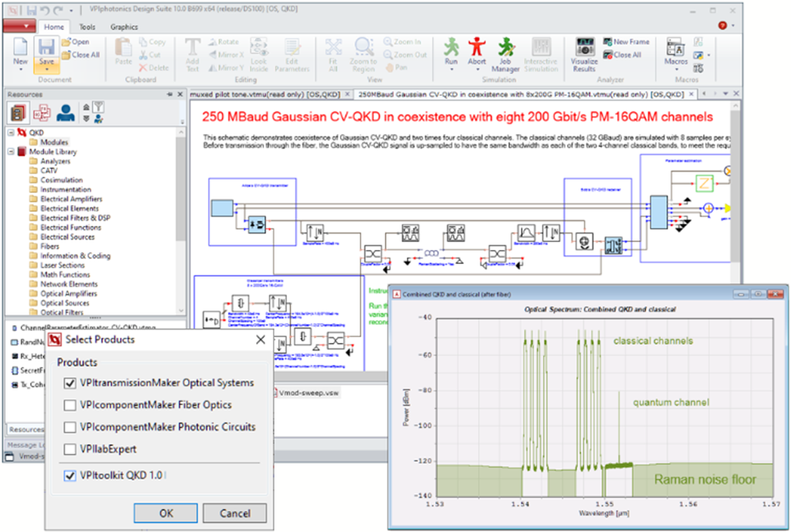Click Close All in the Analyzer group
791x532 pixels.
click(x=622, y=54)
